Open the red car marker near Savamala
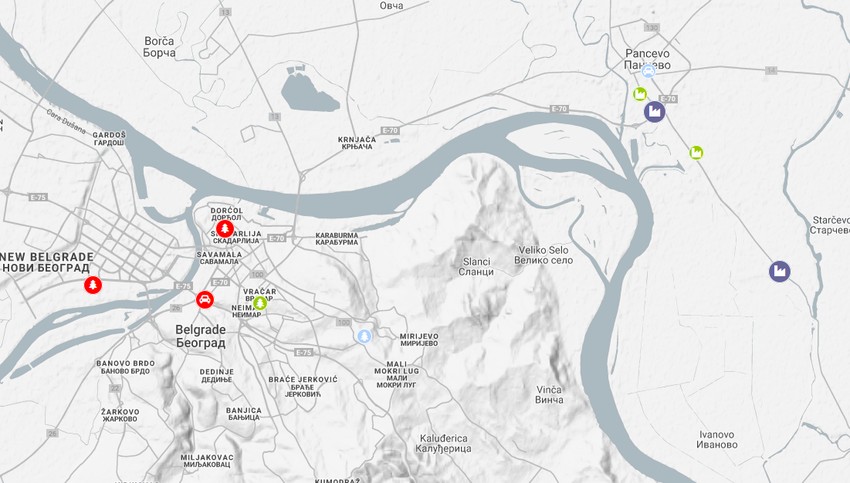Image resolution: width=850 pixels, height=483 pixels. (x=205, y=299)
